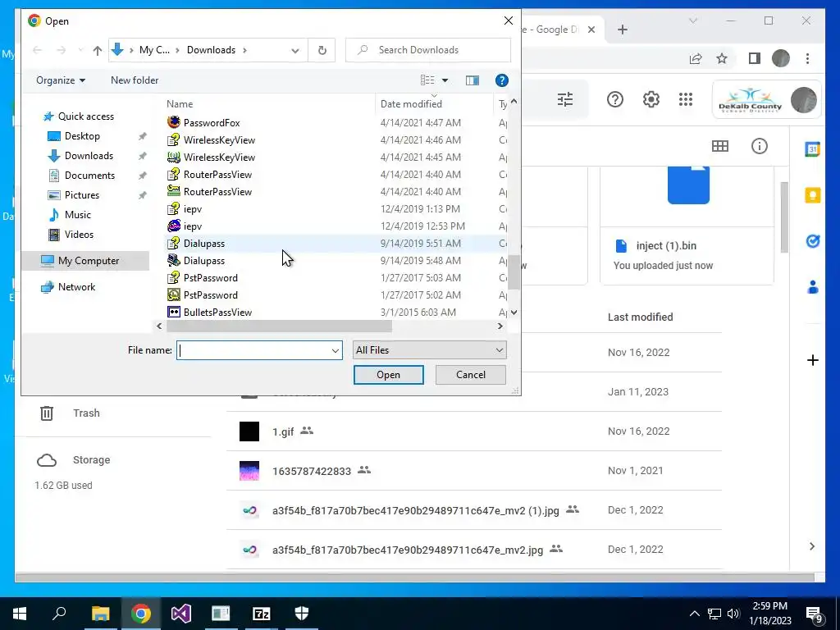Refresh the Downloads folder listing
Screen dimensions: 840x630
click(322, 50)
